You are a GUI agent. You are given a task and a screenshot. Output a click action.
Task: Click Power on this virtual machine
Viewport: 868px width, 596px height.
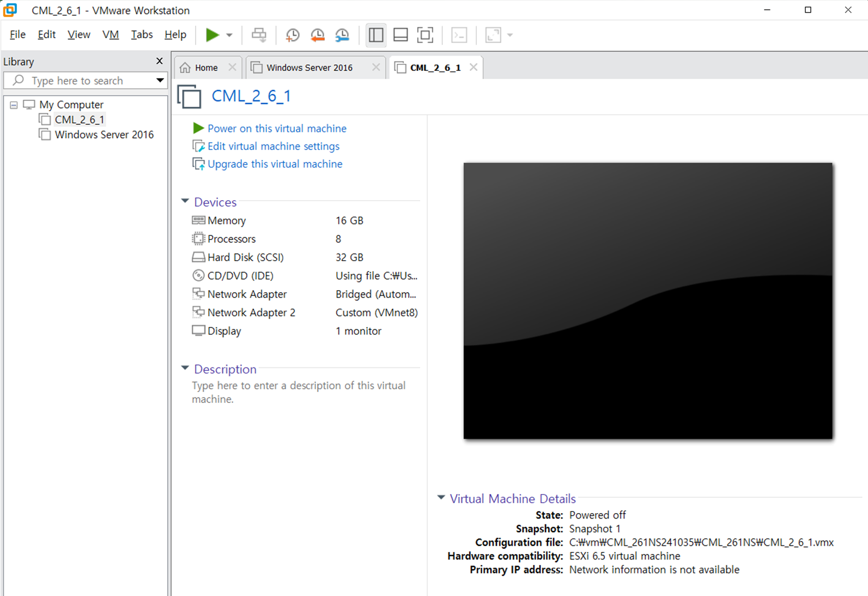pyautogui.click(x=277, y=128)
